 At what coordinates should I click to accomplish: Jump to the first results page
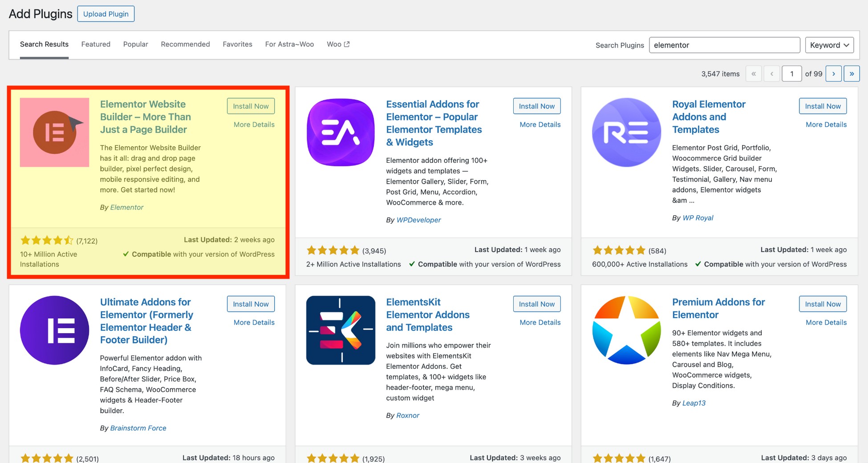[753, 73]
